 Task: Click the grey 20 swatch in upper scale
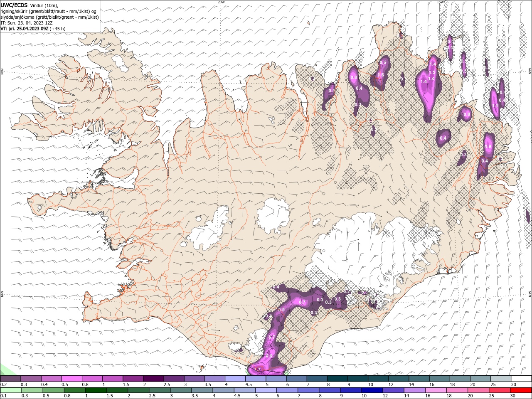coord(481,379)
